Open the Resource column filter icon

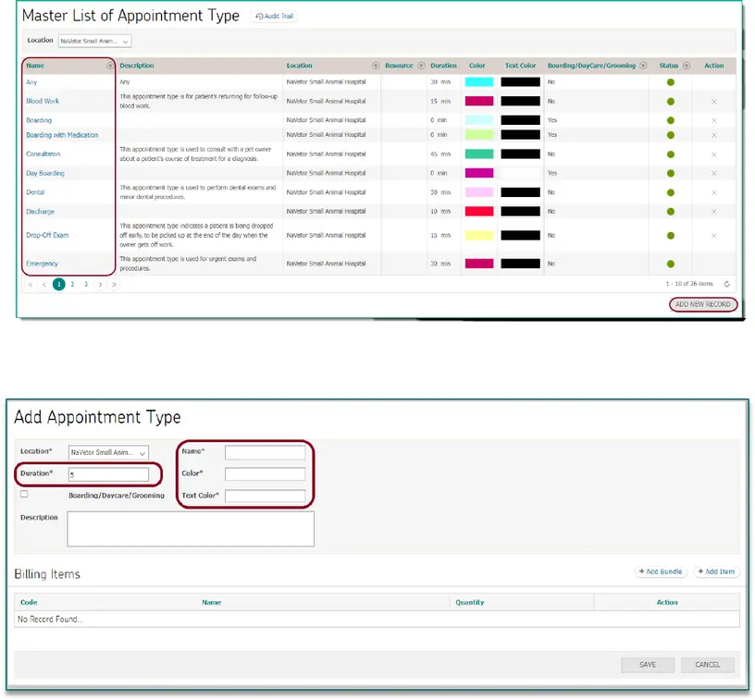(x=421, y=66)
